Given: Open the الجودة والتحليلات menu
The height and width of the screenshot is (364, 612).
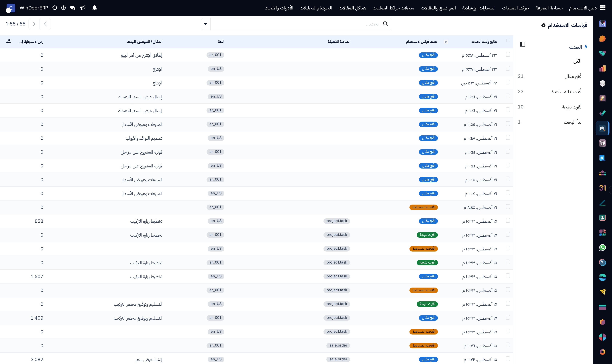Looking at the screenshot, I should [316, 8].
